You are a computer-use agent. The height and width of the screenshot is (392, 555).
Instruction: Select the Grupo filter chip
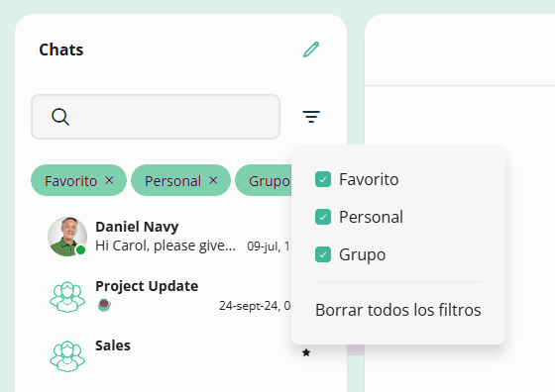264,180
